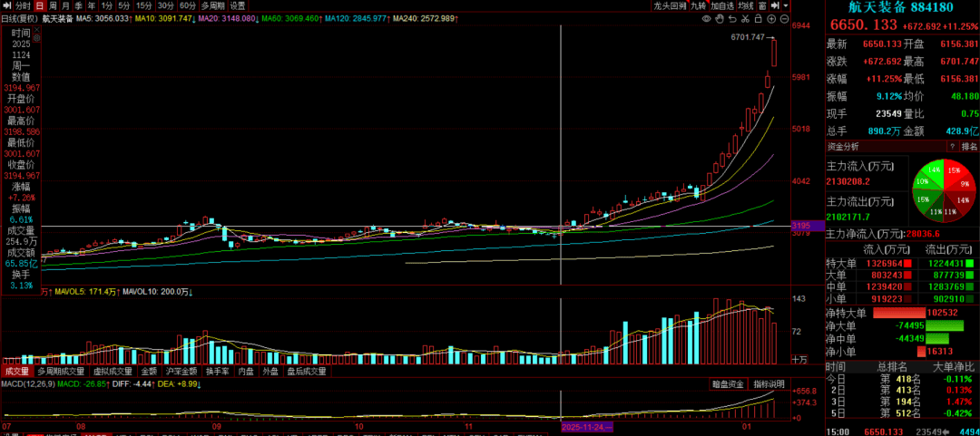Click the 2025-11-24 date marker on timeline
Screen dimensions: 980x436
tap(588, 426)
